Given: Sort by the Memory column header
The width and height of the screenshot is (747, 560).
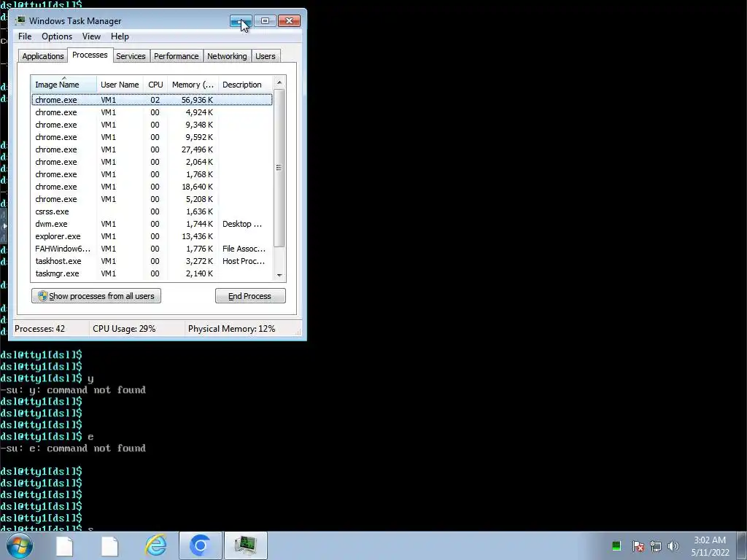Looking at the screenshot, I should (193, 85).
